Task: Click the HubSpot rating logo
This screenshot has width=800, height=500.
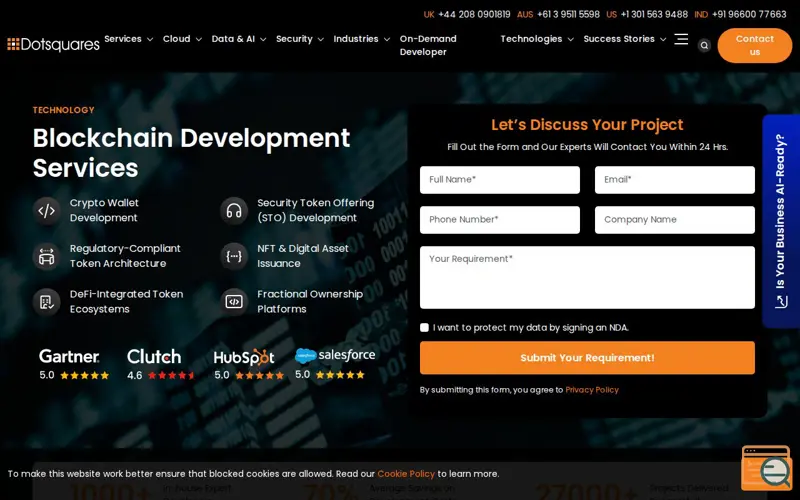Action: pyautogui.click(x=244, y=357)
